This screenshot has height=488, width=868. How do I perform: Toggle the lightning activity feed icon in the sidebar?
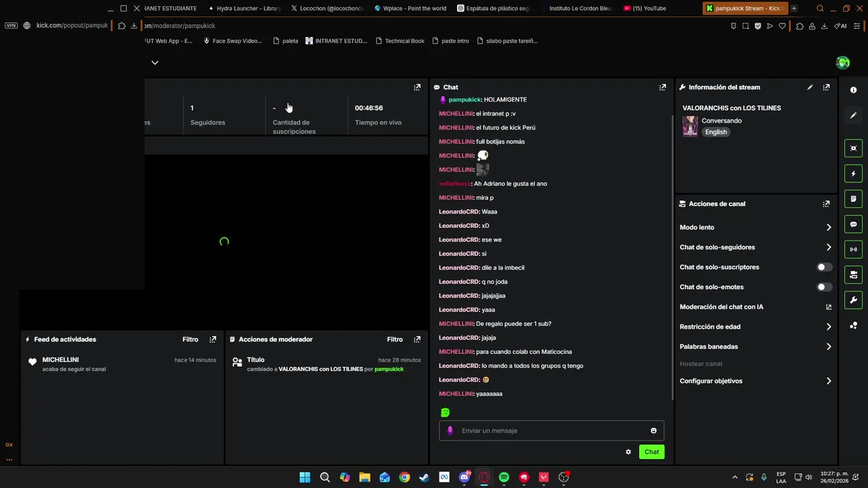(x=853, y=174)
